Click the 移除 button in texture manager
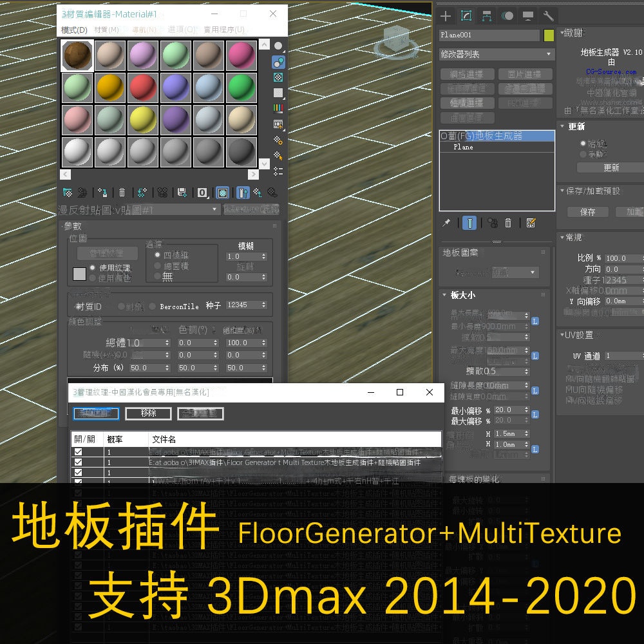 point(148,413)
